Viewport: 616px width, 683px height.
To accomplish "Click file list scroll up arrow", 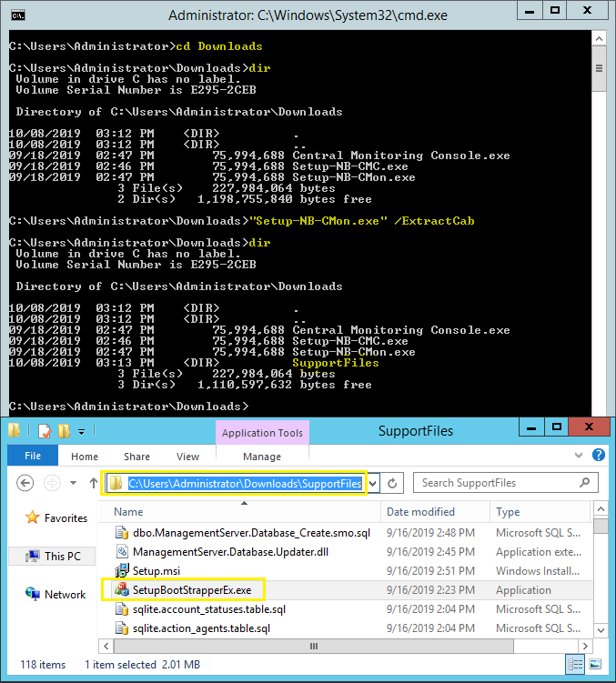I will point(601,509).
